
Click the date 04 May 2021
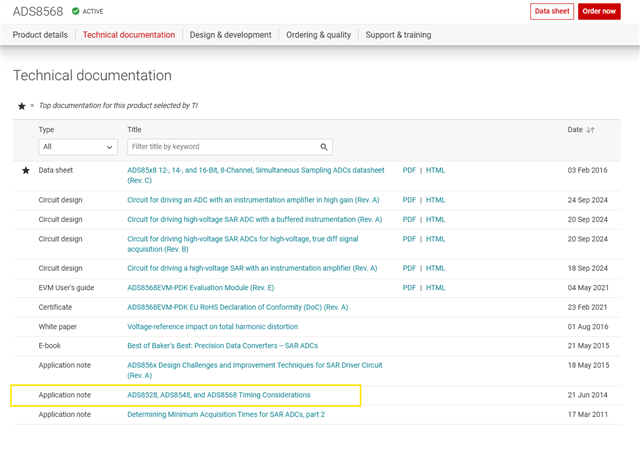588,288
